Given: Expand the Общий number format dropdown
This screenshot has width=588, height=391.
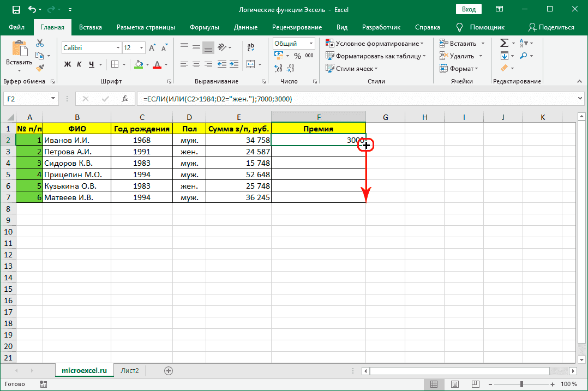Looking at the screenshot, I should [x=311, y=44].
